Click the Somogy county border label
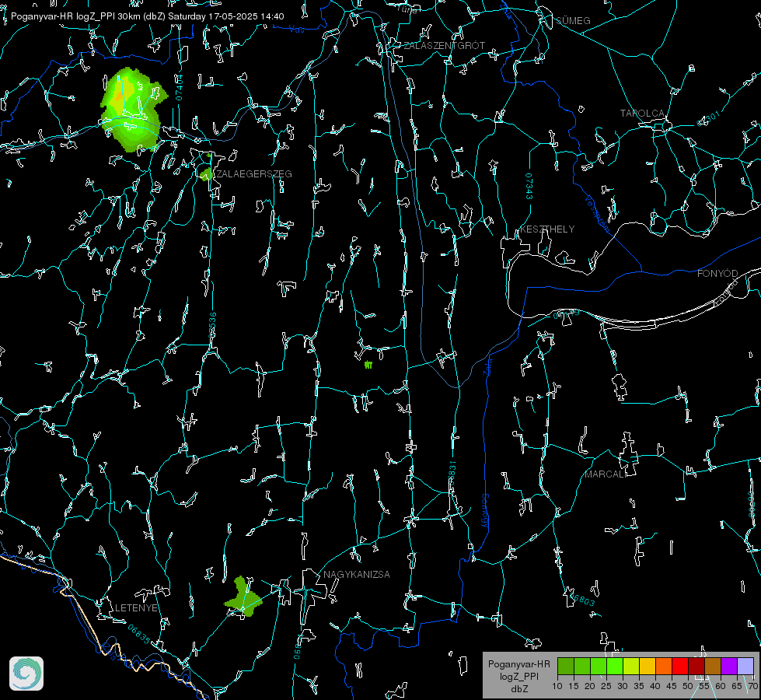The image size is (761, 700). 485,510
